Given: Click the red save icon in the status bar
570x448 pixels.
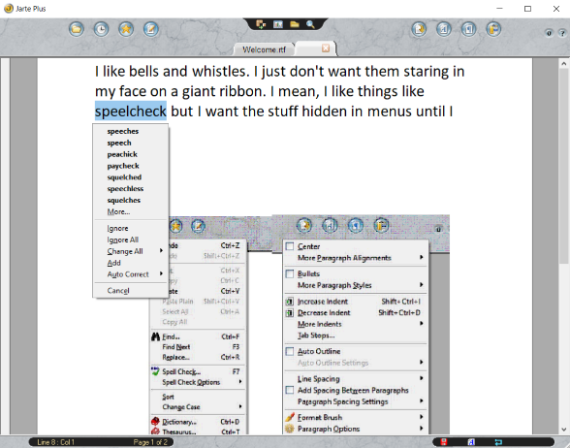Looking at the screenshot, I should tap(443, 442).
